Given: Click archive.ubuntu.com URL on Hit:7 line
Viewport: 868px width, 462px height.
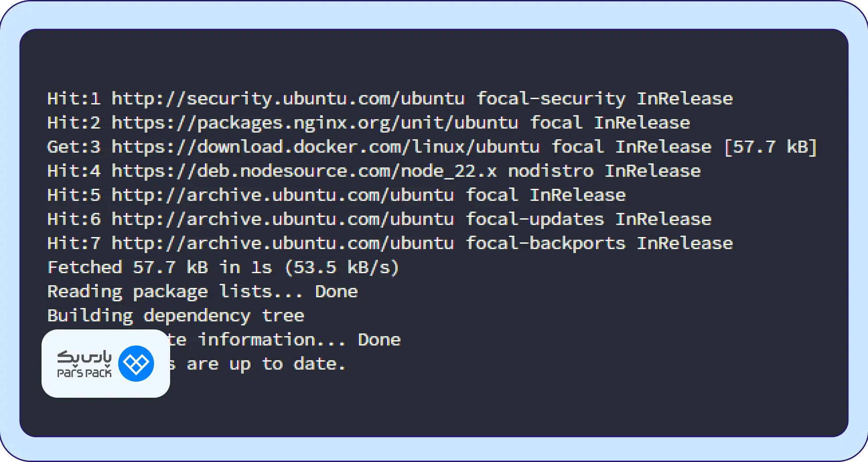Looking at the screenshot, I should point(283,243).
